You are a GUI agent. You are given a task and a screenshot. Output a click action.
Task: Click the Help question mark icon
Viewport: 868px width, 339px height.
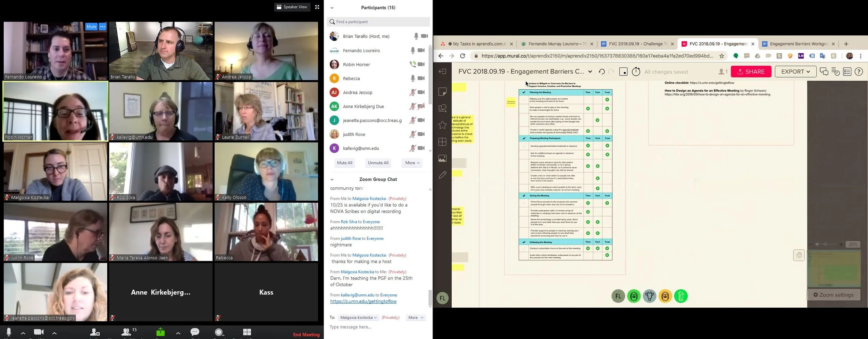click(x=859, y=71)
